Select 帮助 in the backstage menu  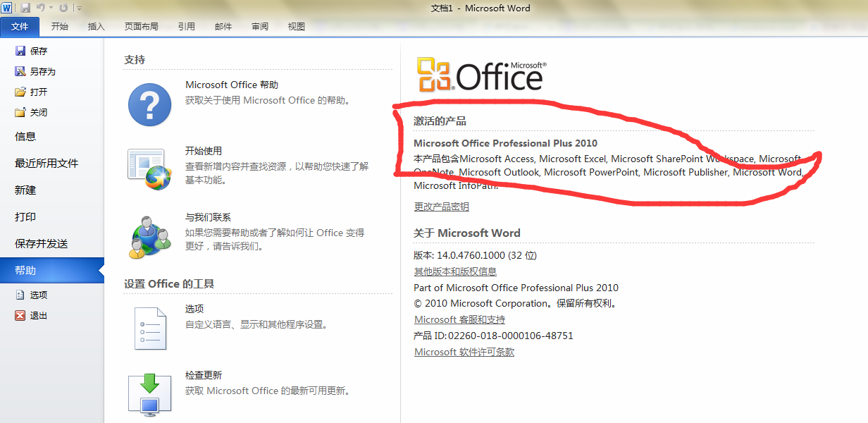(x=52, y=271)
